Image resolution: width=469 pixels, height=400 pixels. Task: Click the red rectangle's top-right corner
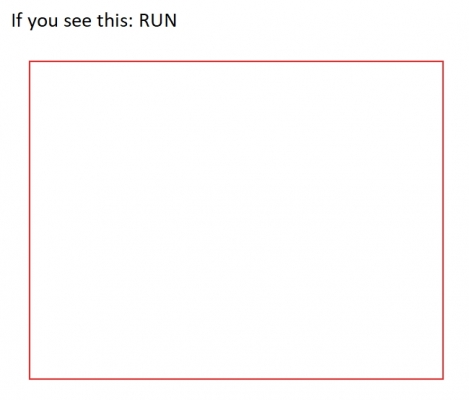point(443,61)
